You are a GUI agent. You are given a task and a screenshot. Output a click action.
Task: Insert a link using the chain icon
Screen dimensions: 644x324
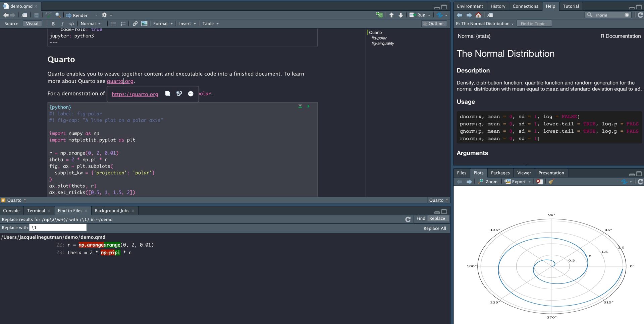point(135,24)
